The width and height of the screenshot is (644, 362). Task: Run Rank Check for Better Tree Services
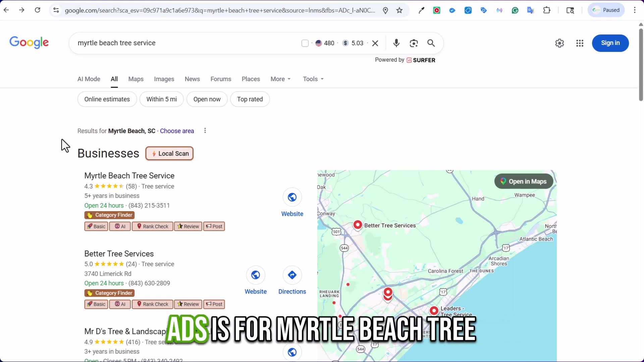pyautogui.click(x=153, y=304)
